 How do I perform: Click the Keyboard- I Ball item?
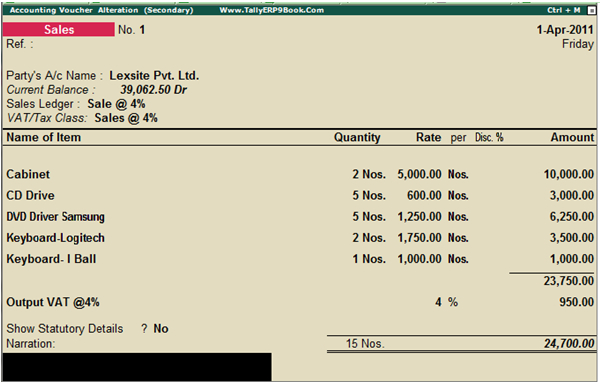coord(51,259)
